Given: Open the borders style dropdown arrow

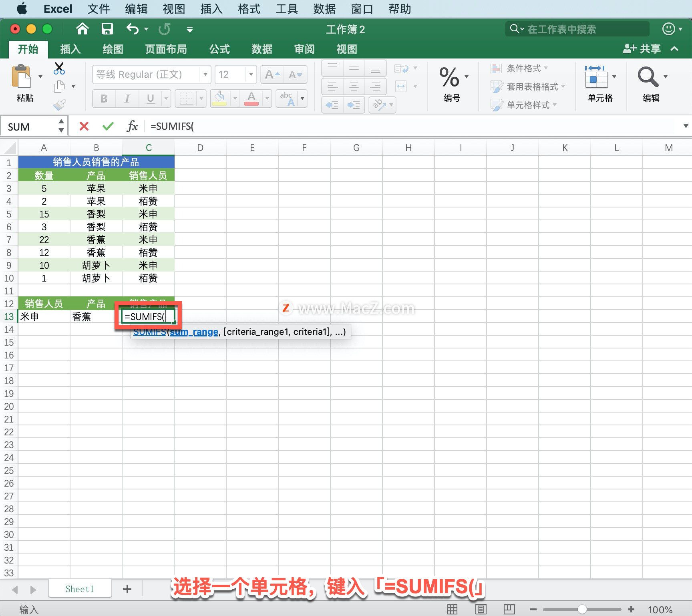Looking at the screenshot, I should [201, 99].
